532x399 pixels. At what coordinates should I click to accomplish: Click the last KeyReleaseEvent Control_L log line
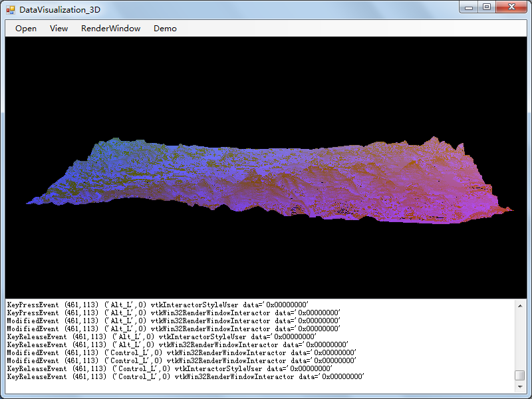pos(186,376)
